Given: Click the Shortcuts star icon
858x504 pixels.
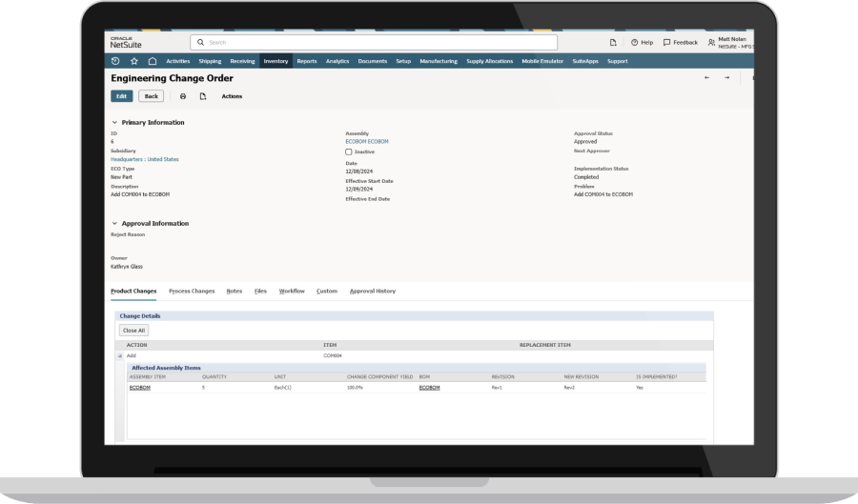Looking at the screenshot, I should (134, 61).
